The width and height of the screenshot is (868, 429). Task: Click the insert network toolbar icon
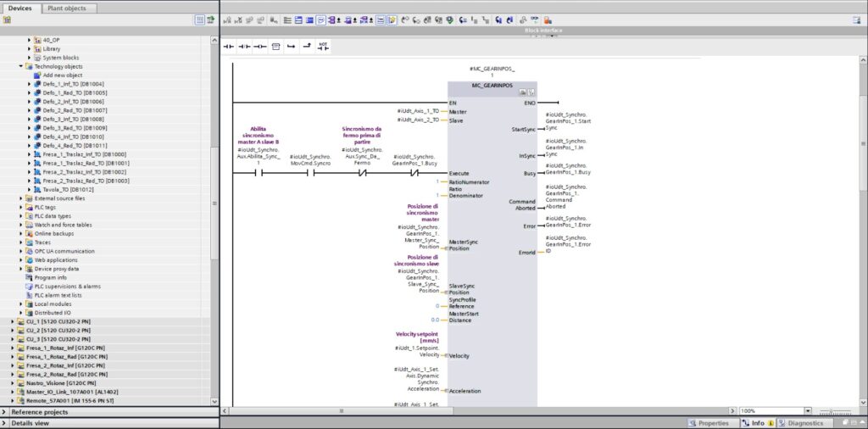click(x=226, y=20)
